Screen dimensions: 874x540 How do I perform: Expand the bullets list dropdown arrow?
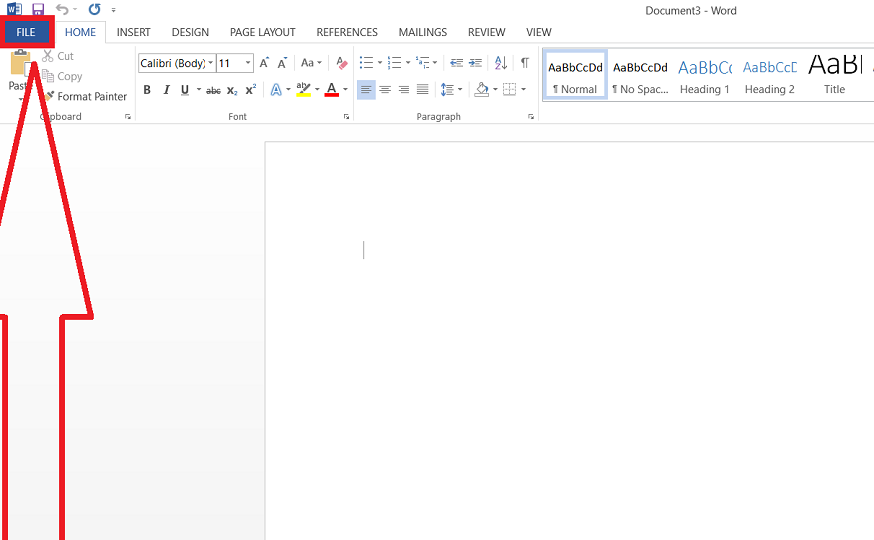(x=381, y=63)
